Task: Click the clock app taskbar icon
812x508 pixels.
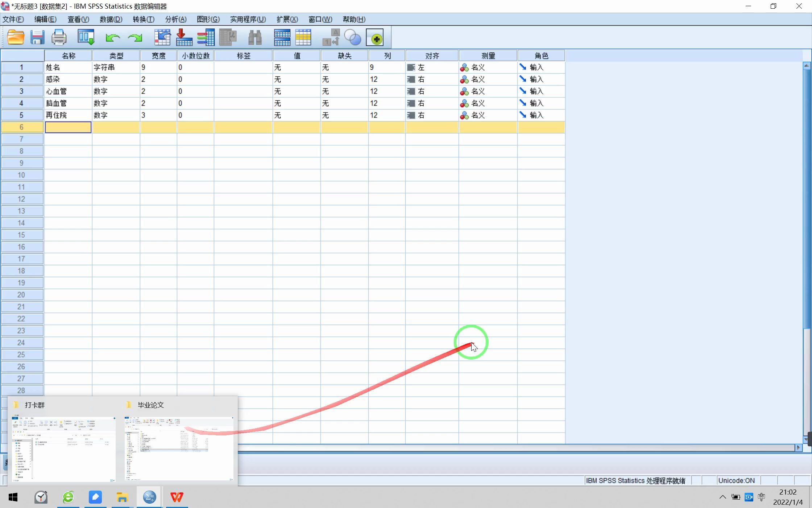Action: pos(41,497)
